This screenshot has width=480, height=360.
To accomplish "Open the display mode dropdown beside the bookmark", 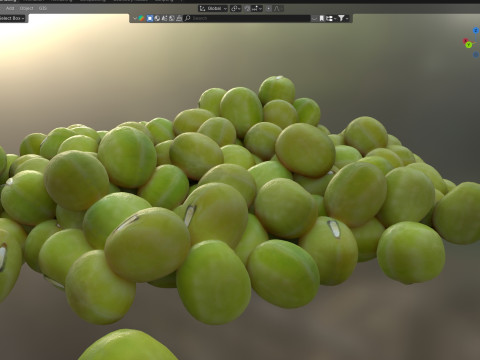I will click(x=331, y=18).
